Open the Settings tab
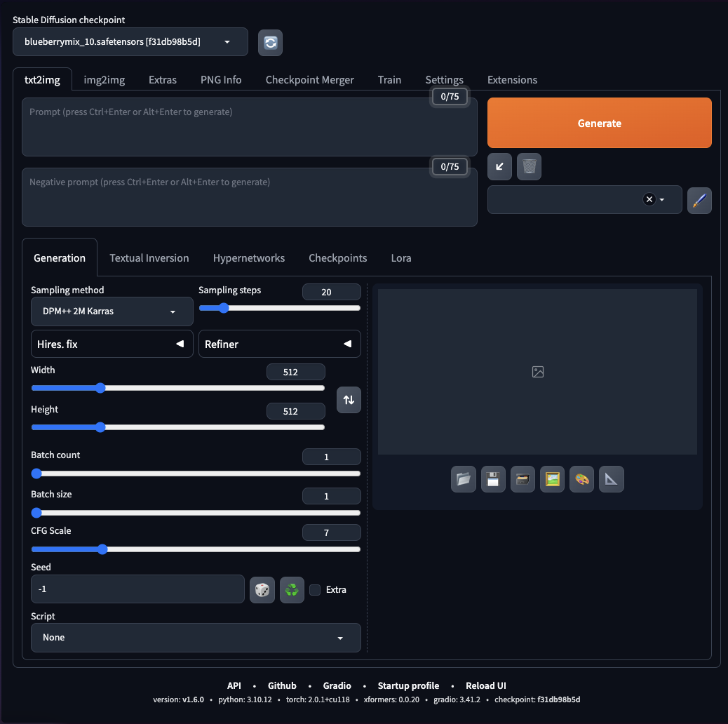Screen dimensions: 728x724 tap(445, 80)
